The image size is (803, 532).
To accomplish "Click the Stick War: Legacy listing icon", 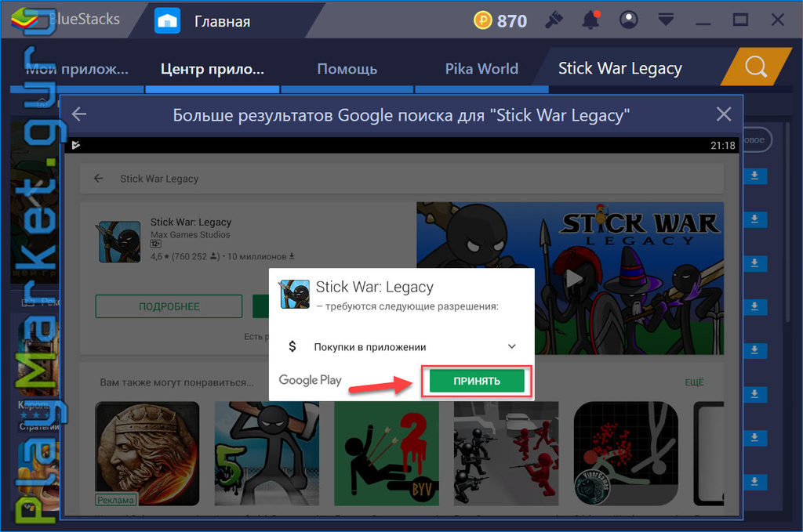I will [119, 241].
